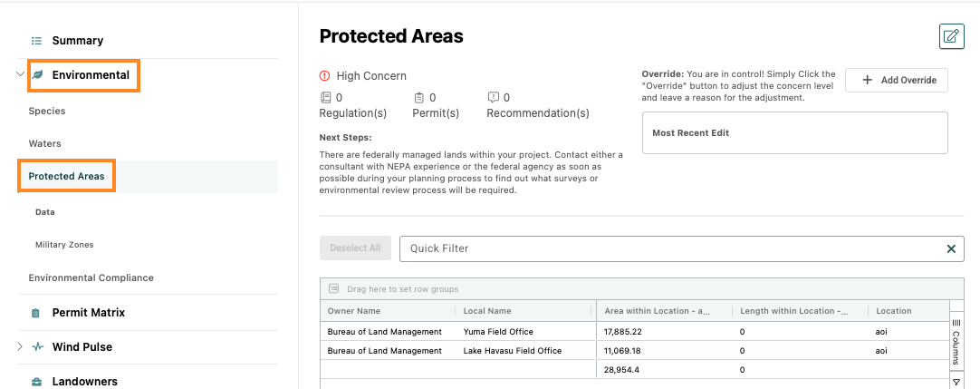Click the Deselect All button
Viewport: 980px width, 389px height.
(x=355, y=248)
